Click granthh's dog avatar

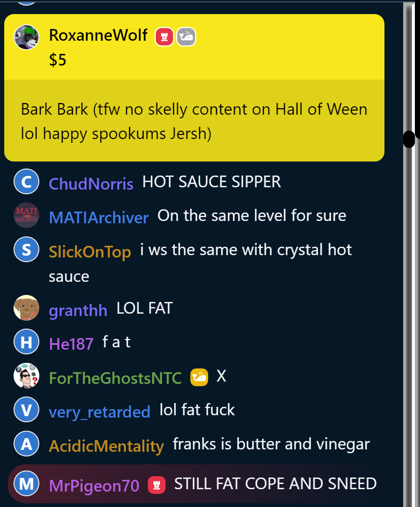point(27,308)
